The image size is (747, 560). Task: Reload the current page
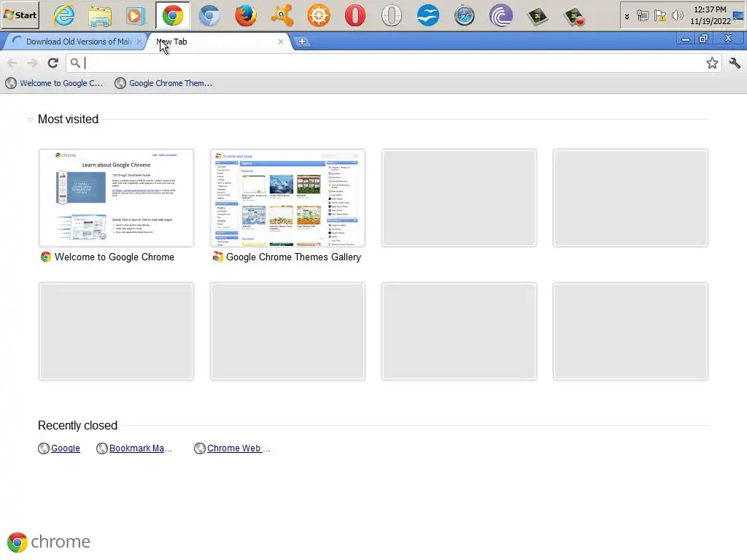tap(53, 63)
